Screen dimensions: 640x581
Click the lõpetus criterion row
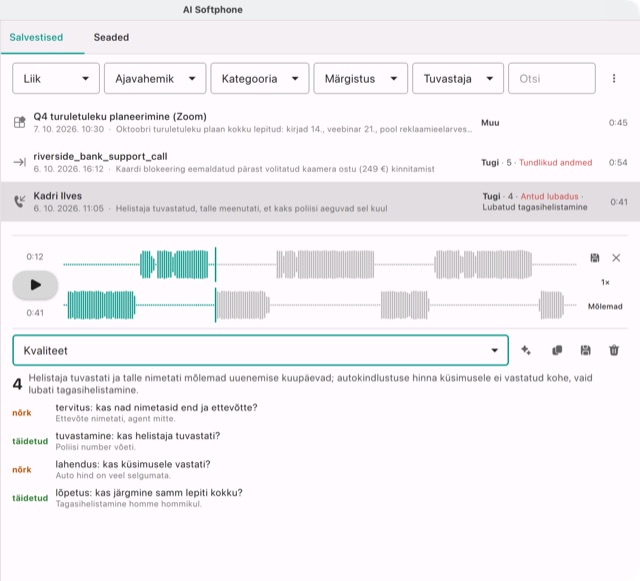click(320, 498)
